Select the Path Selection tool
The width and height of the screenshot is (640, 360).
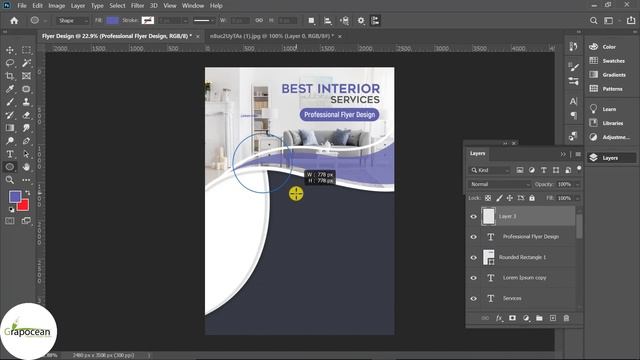pos(27,154)
